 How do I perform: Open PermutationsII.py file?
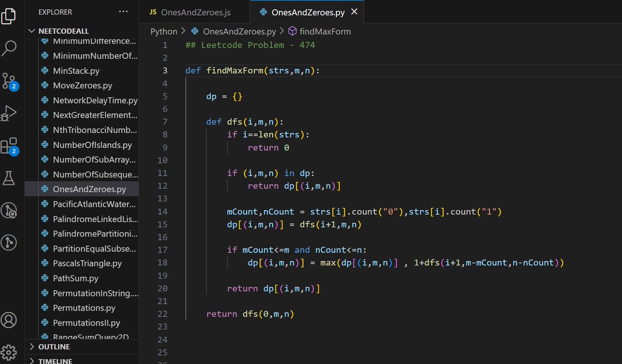86,323
